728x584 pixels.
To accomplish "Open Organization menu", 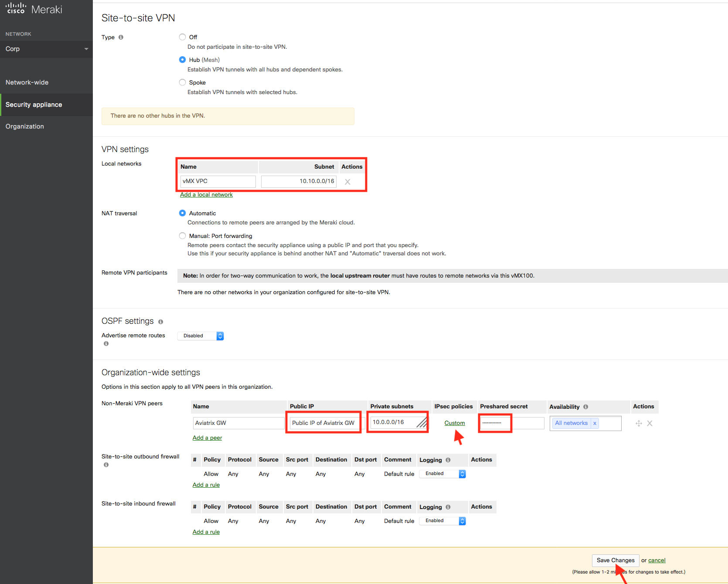I will pyautogui.click(x=25, y=126).
